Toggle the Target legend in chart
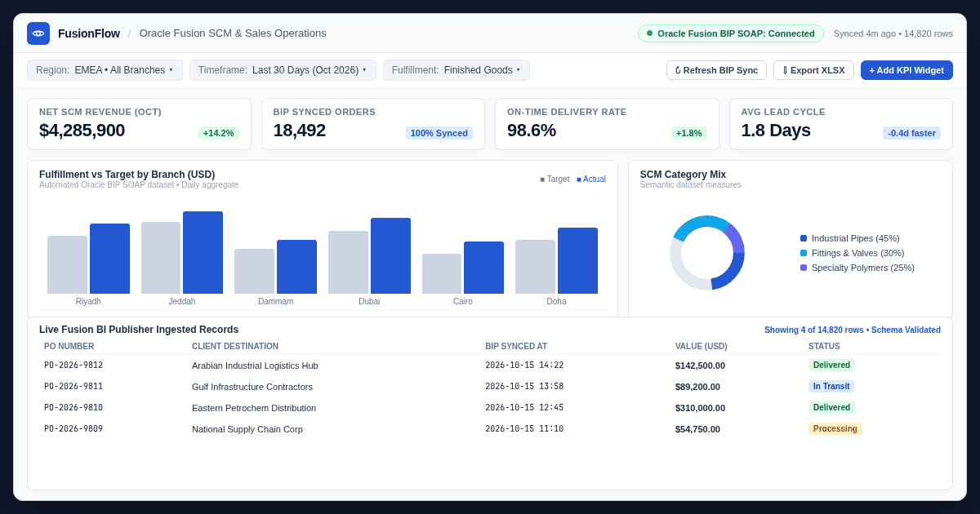980x514 pixels. point(555,179)
